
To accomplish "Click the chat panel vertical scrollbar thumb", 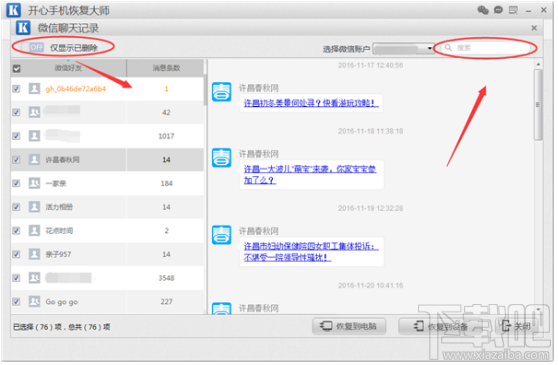I will (x=538, y=105).
